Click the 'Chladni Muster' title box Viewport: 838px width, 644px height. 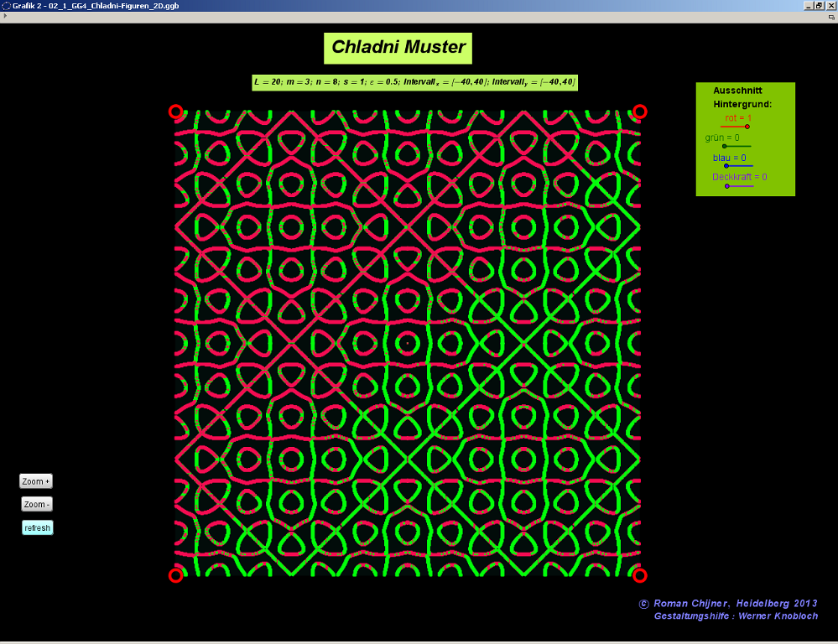[x=398, y=48]
